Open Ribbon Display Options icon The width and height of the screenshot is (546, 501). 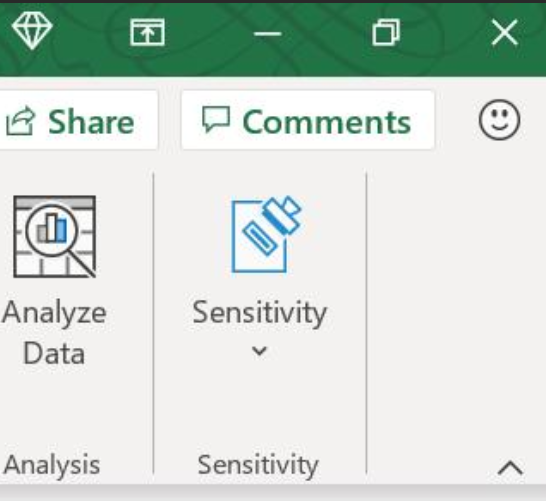147,32
